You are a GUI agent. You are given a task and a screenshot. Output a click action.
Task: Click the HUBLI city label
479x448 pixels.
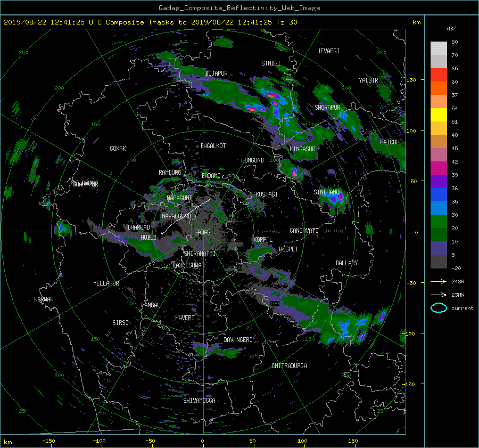point(148,238)
